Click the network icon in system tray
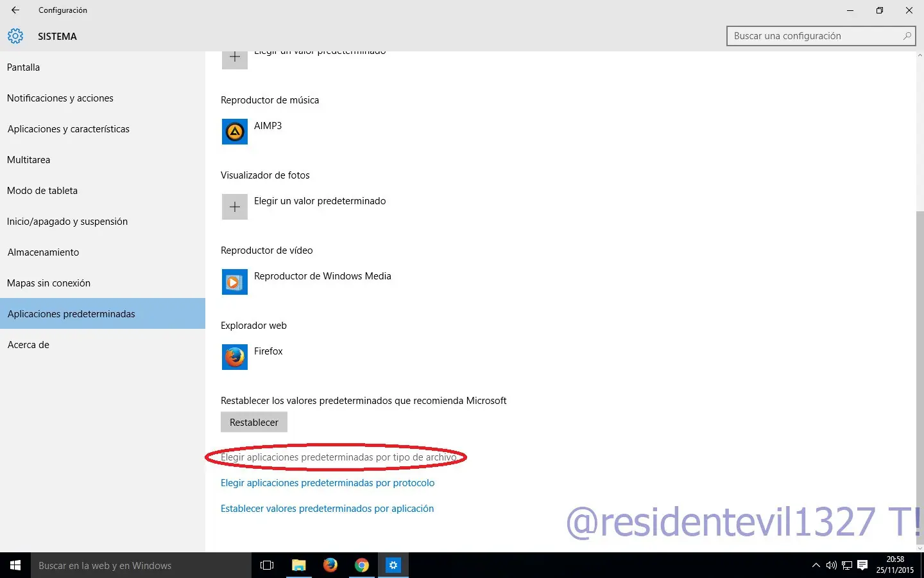Screen dimensions: 924x578 pos(847,565)
